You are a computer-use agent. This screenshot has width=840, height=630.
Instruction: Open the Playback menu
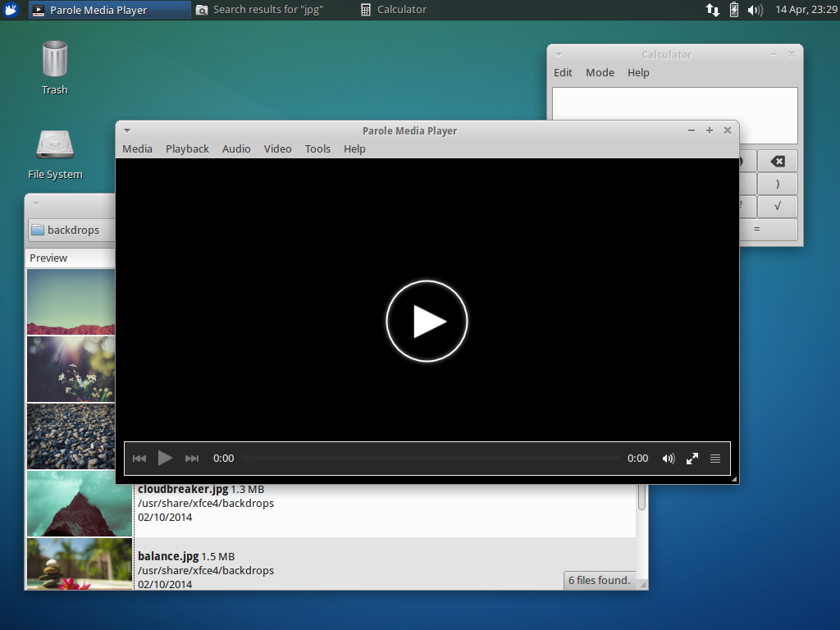(187, 148)
